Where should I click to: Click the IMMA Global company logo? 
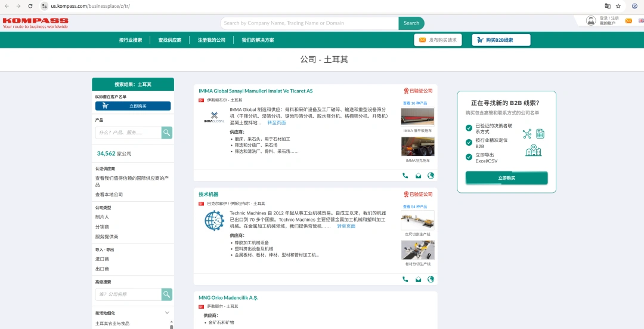pyautogui.click(x=214, y=117)
